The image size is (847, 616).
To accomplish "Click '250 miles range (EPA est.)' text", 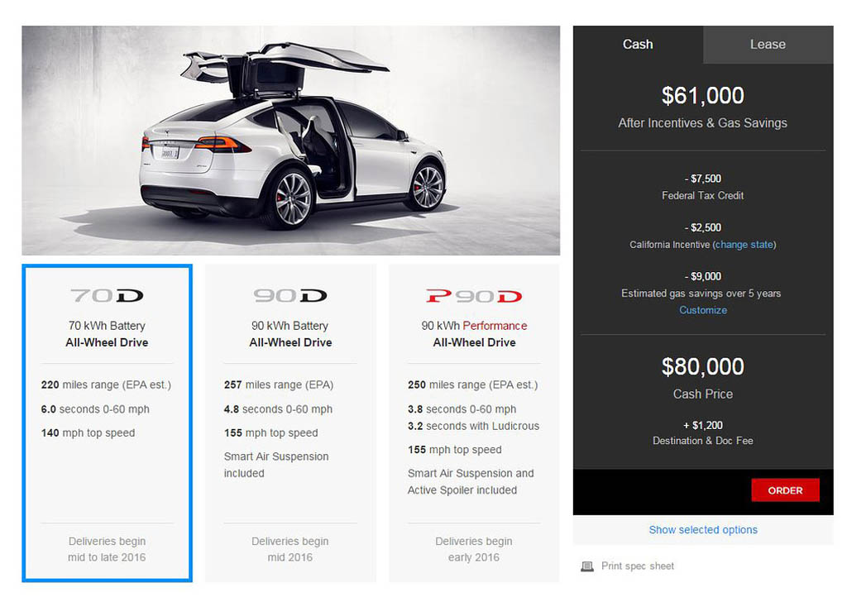I will [472, 385].
